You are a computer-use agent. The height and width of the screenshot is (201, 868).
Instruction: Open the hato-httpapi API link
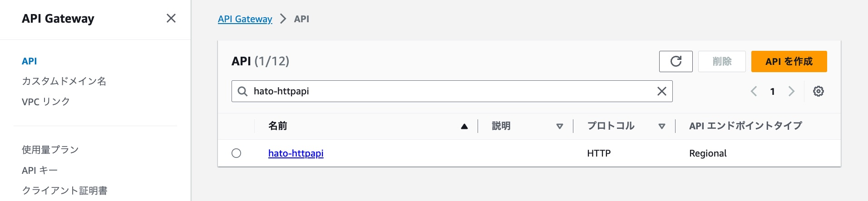(296, 153)
